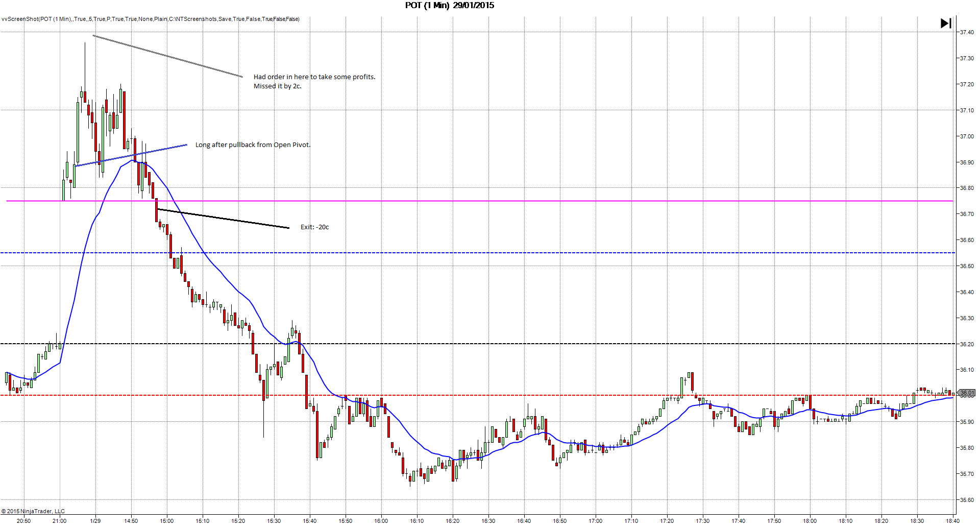
Task: Click the 17:40 time axis label
Action: coord(739,521)
